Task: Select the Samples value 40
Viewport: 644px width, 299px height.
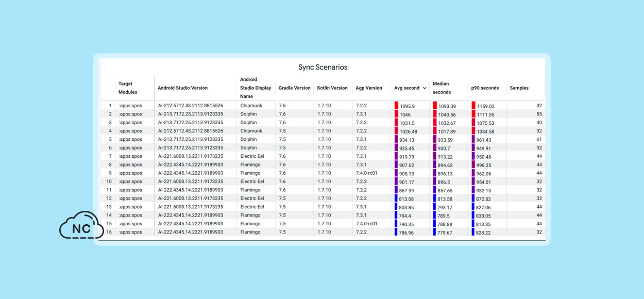Action: tap(539, 122)
